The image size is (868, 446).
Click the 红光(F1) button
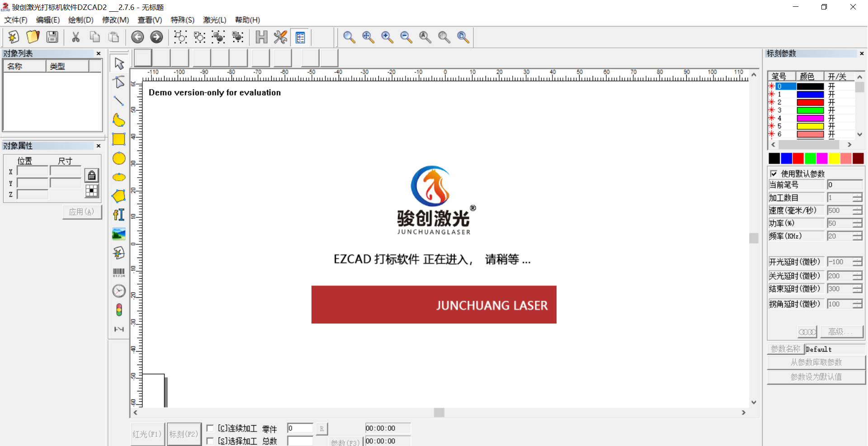(147, 434)
